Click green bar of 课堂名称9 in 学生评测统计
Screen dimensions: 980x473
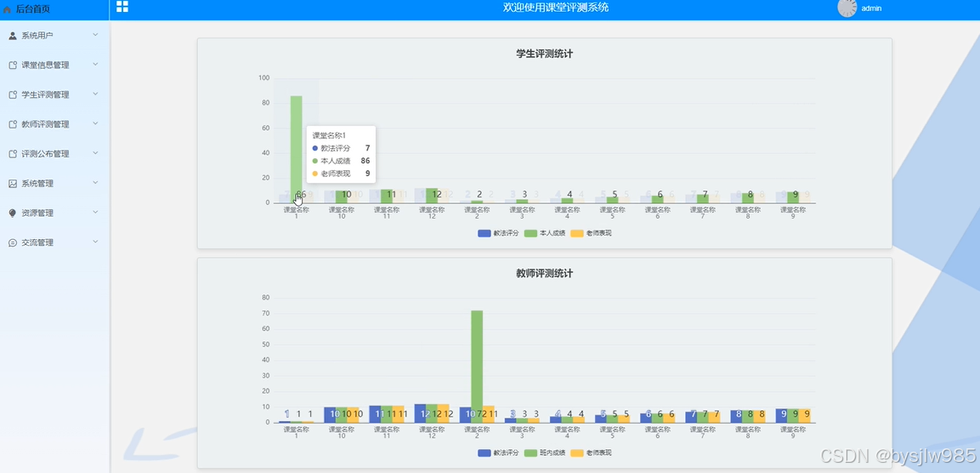792,197
